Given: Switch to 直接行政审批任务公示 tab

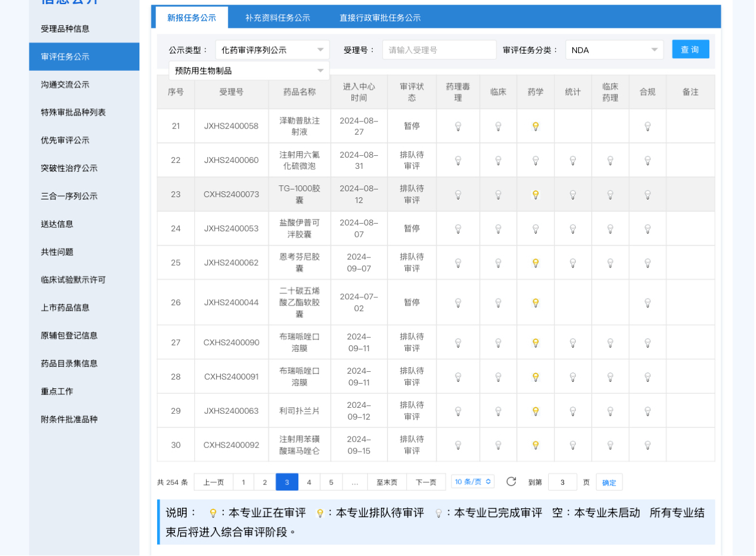Looking at the screenshot, I should 380,18.
